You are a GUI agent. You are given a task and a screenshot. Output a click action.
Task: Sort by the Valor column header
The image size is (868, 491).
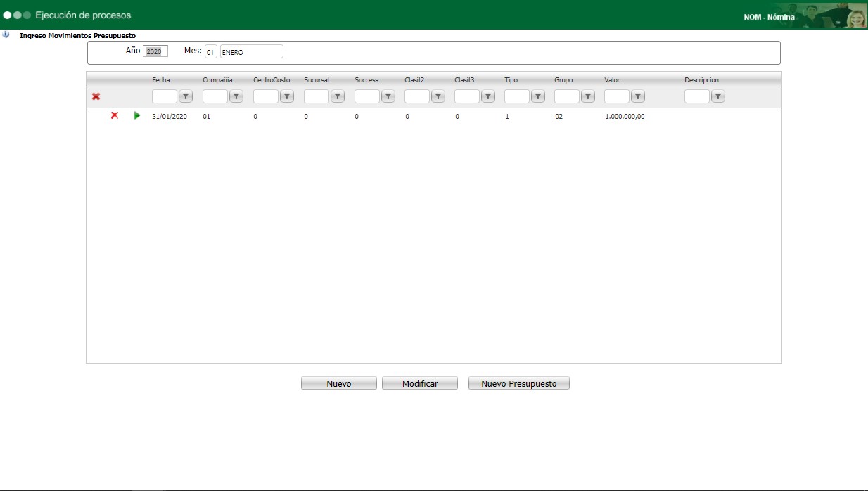point(612,80)
